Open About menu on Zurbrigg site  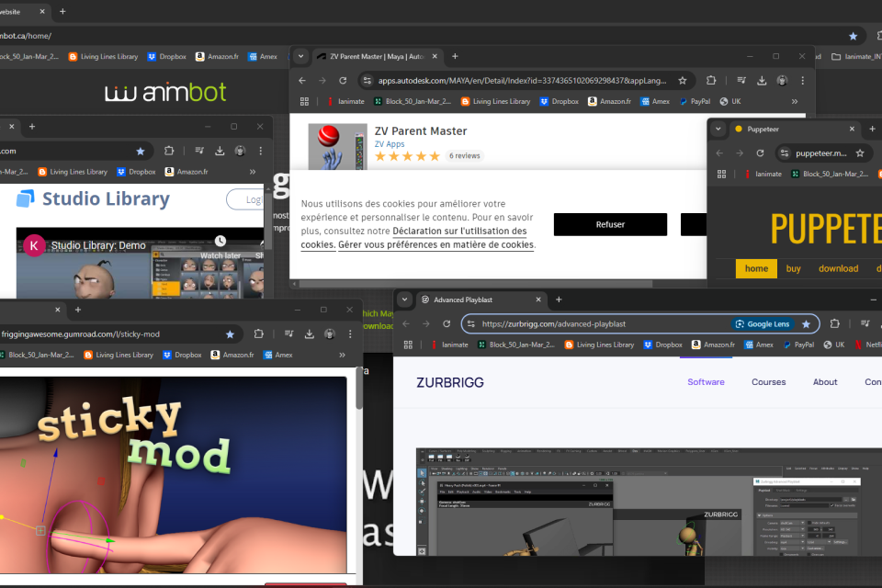[825, 382]
